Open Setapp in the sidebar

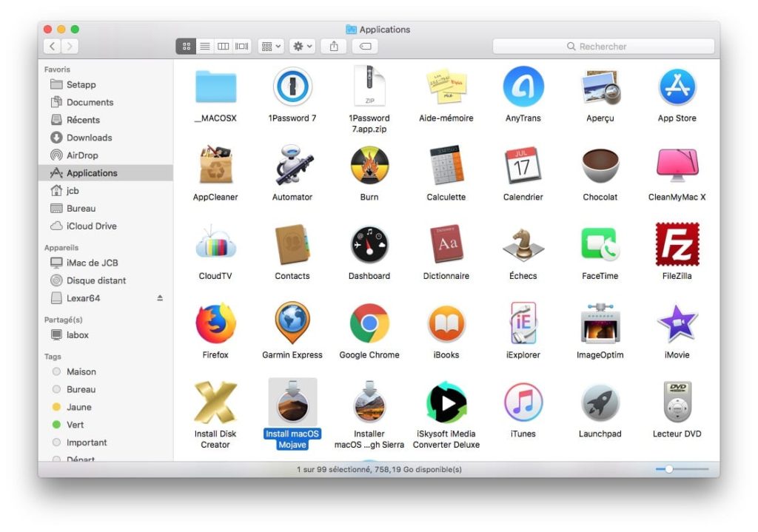point(105,84)
